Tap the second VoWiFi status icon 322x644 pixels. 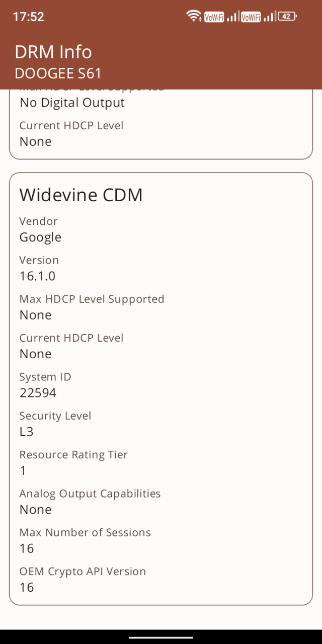coord(251,17)
